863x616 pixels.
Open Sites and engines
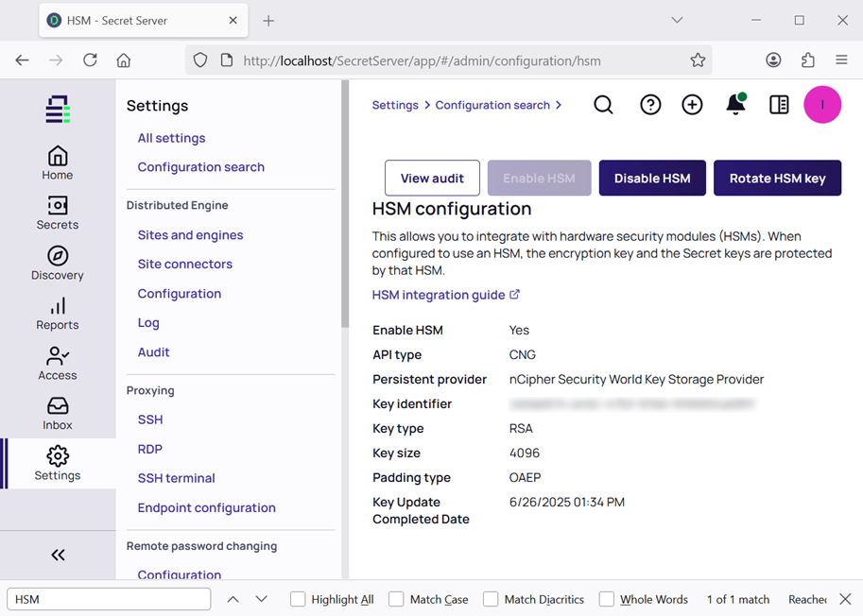[x=190, y=235]
